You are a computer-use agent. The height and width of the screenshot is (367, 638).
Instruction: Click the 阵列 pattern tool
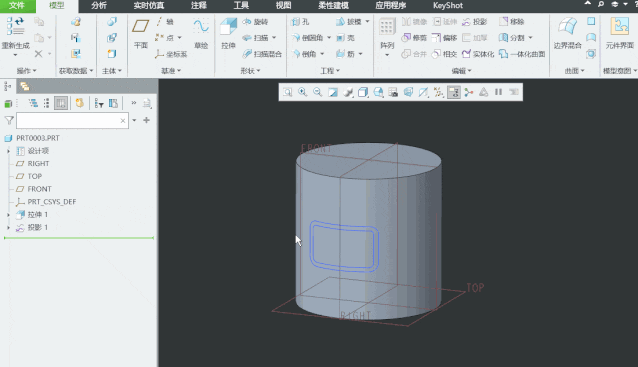[x=387, y=33]
